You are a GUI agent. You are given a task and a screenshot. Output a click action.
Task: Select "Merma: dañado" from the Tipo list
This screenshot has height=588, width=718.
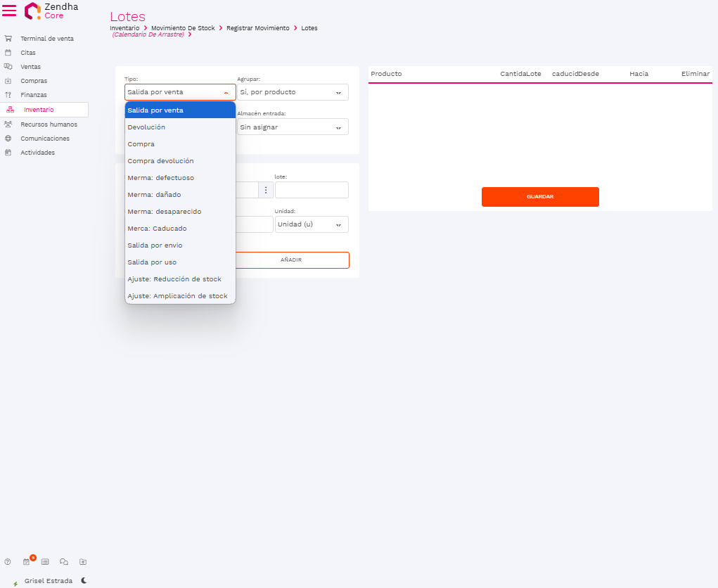coord(154,195)
